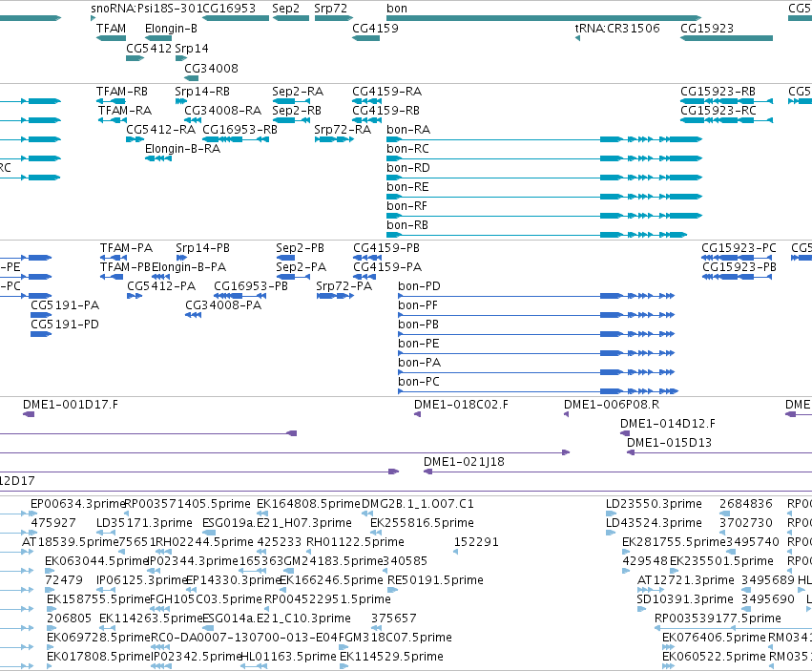
Task: Click the tRNA:CR31506 label
Action: pyautogui.click(x=617, y=29)
